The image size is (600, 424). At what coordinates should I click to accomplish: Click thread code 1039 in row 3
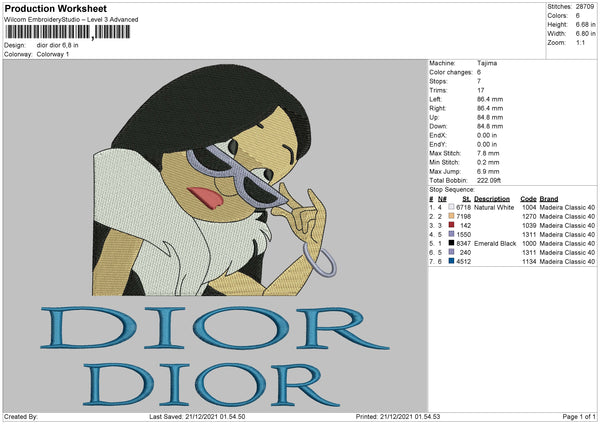[x=529, y=225]
